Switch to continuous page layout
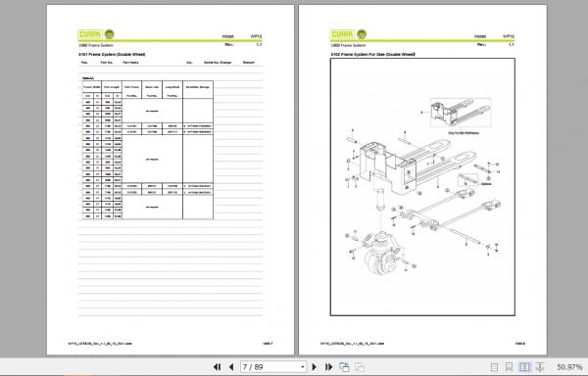The height and width of the screenshot is (376, 588). [509, 367]
